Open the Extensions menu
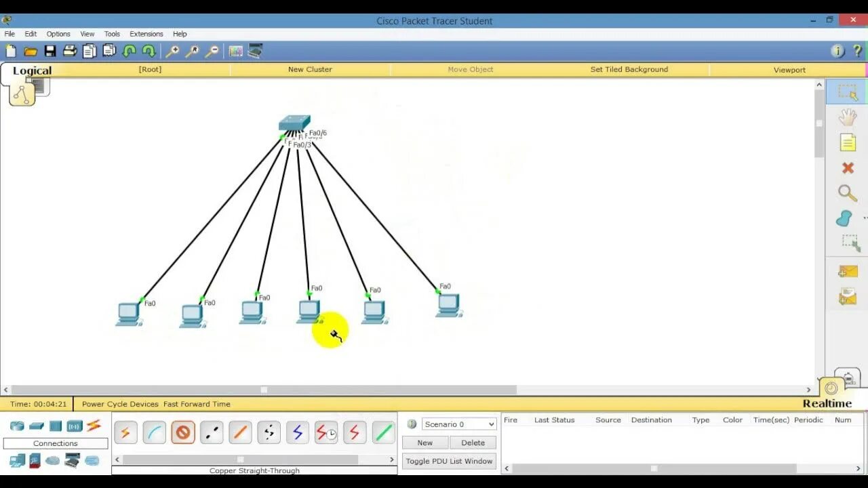 pyautogui.click(x=146, y=34)
